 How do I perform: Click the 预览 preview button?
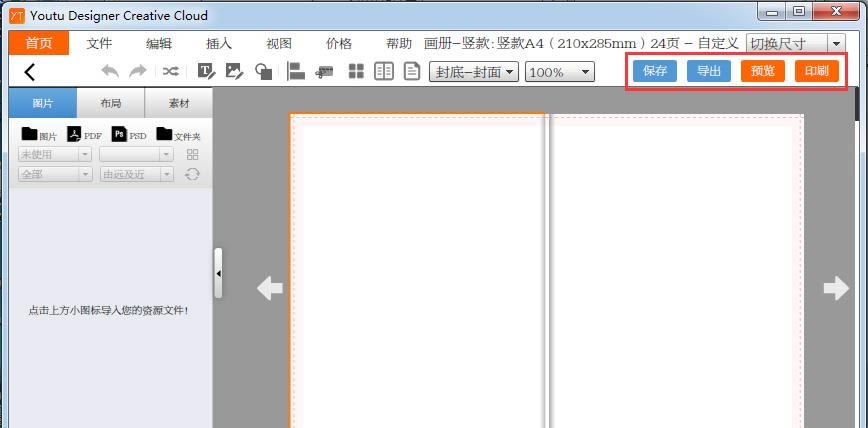(763, 71)
